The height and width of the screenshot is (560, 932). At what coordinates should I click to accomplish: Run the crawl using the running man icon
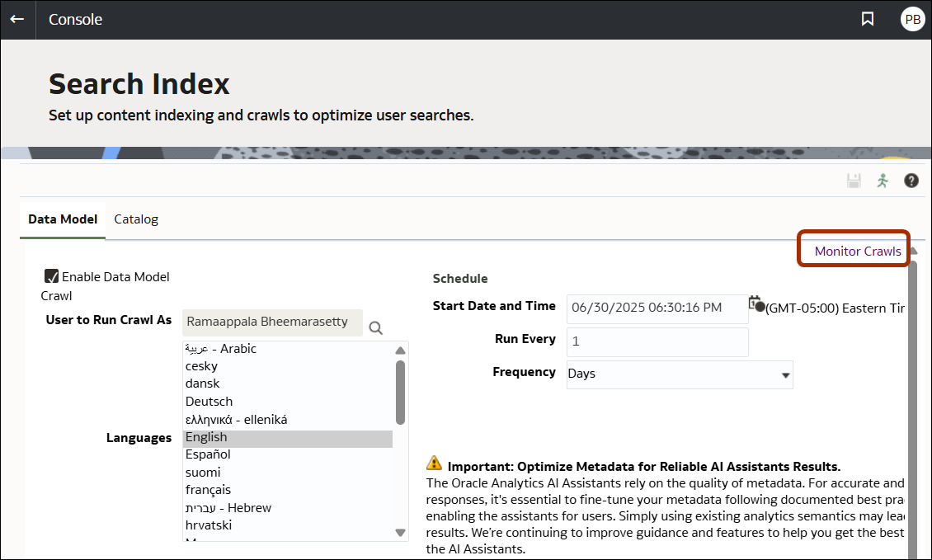tap(883, 180)
